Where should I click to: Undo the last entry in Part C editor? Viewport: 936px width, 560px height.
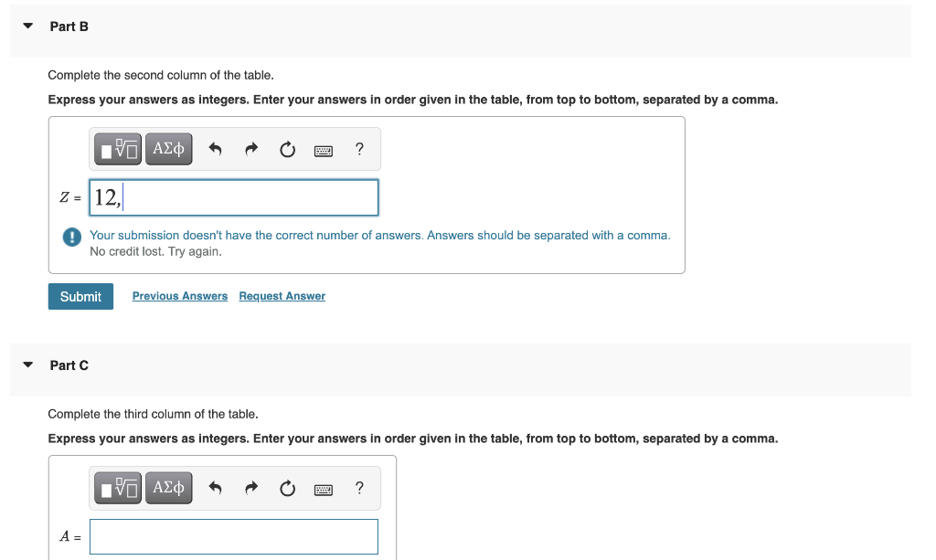coord(215,487)
